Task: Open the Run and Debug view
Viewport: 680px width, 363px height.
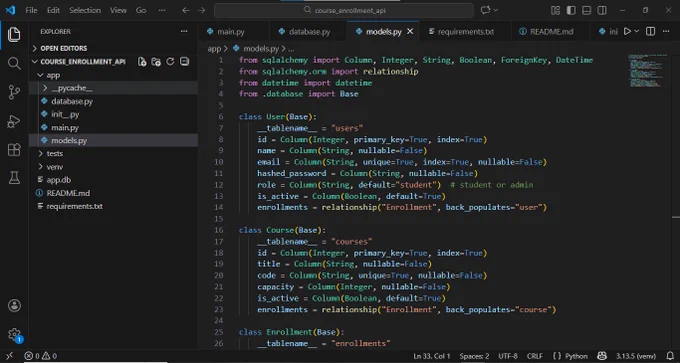Action: tap(14, 121)
